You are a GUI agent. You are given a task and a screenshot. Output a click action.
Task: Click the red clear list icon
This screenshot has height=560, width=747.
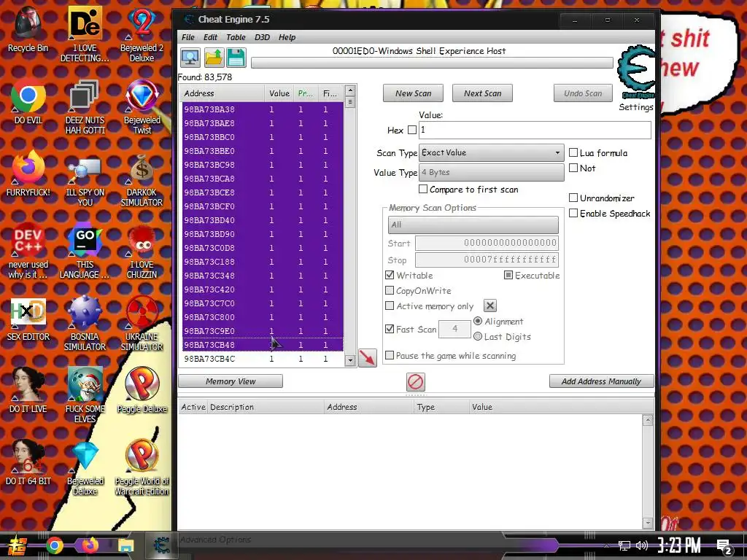coord(415,382)
